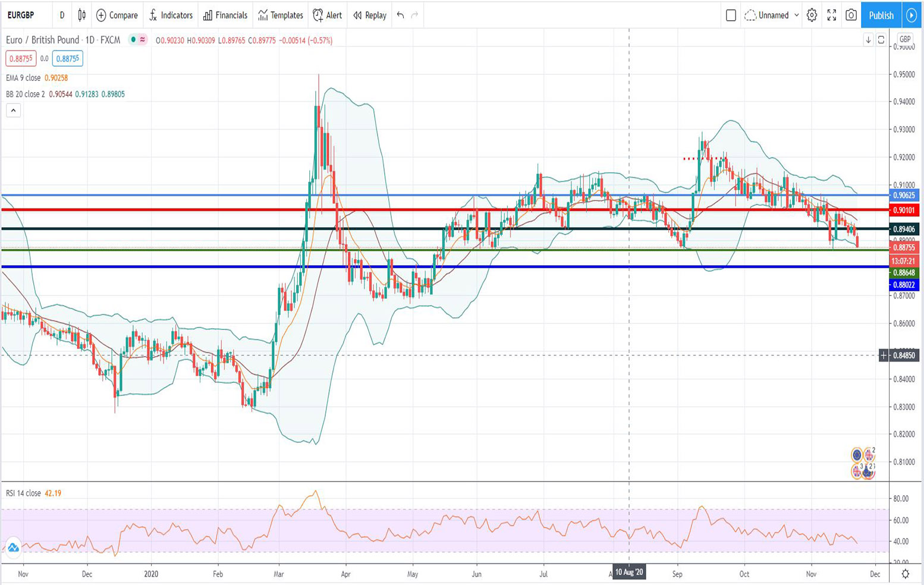Image resolution: width=924 pixels, height=585 pixels.
Task: Open the select layout square icon
Action: pos(731,15)
